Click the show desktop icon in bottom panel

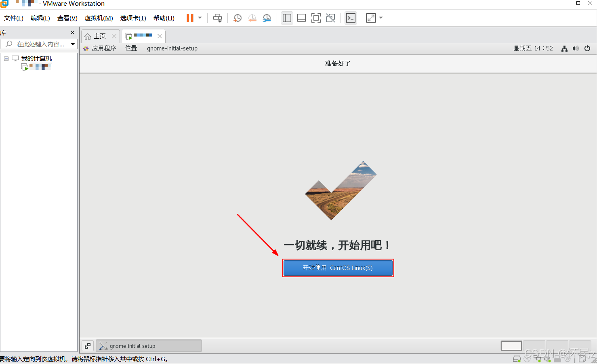[88, 346]
